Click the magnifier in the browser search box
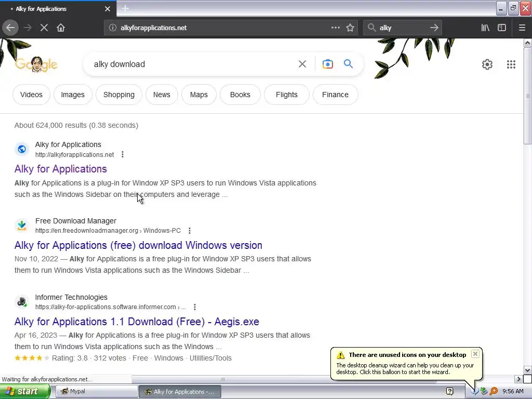532x399 pixels. [x=371, y=28]
